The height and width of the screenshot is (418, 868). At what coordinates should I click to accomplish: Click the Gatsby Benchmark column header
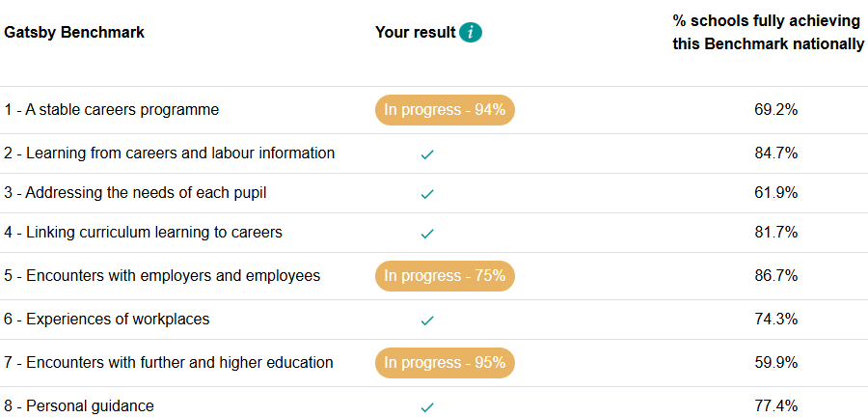tap(74, 33)
